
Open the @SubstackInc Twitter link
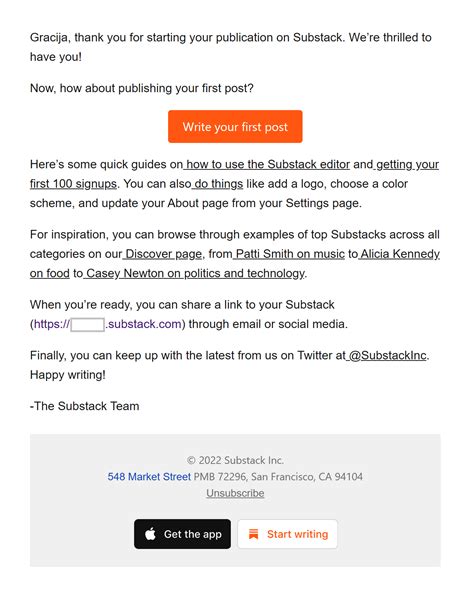(x=386, y=355)
